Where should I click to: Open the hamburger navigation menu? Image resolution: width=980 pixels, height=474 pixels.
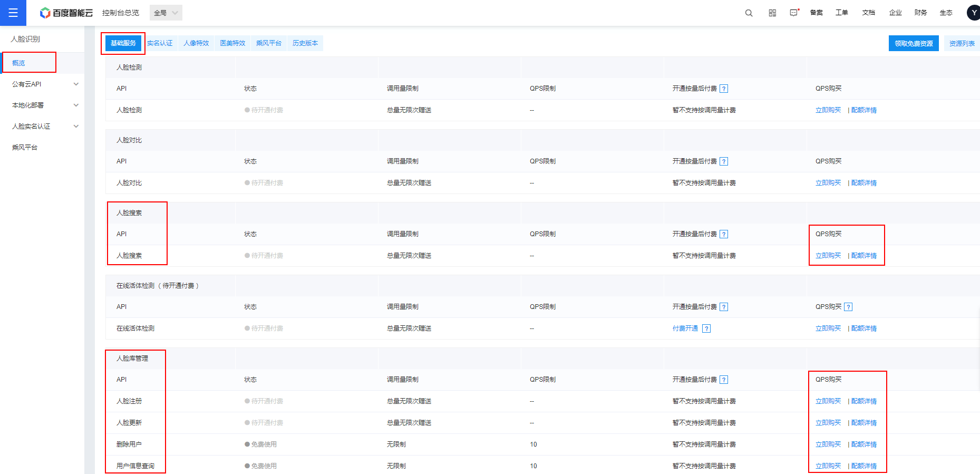point(13,13)
